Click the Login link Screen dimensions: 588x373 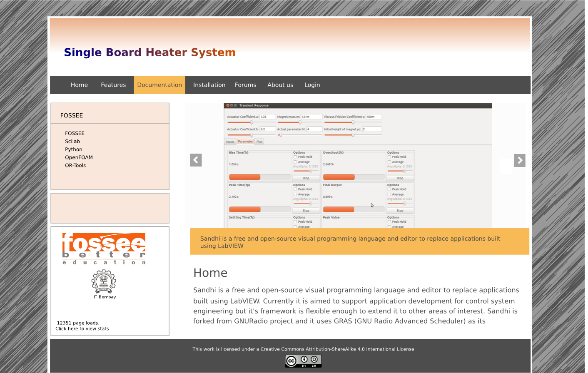coord(312,85)
